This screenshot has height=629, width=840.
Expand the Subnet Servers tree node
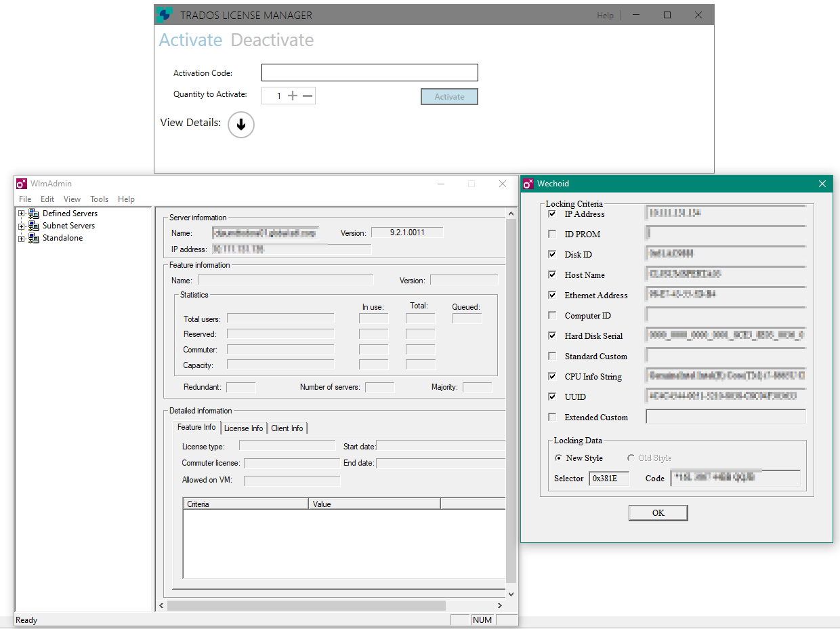22,226
